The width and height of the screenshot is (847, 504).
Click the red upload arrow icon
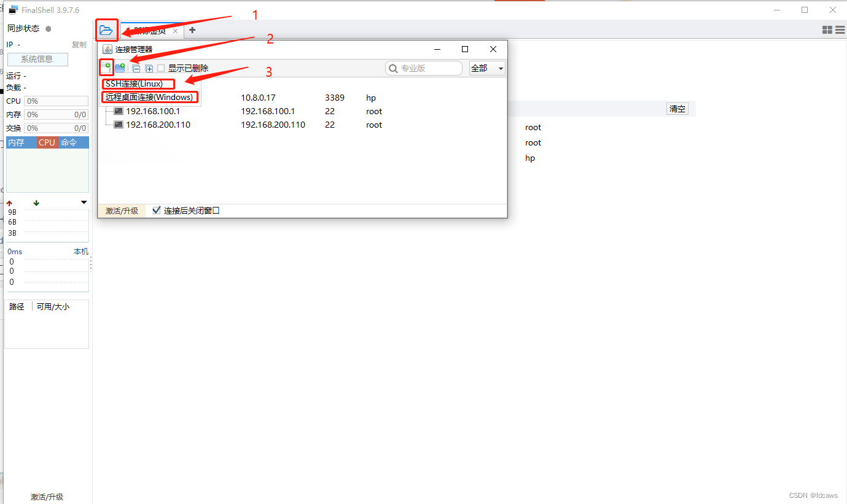9,203
